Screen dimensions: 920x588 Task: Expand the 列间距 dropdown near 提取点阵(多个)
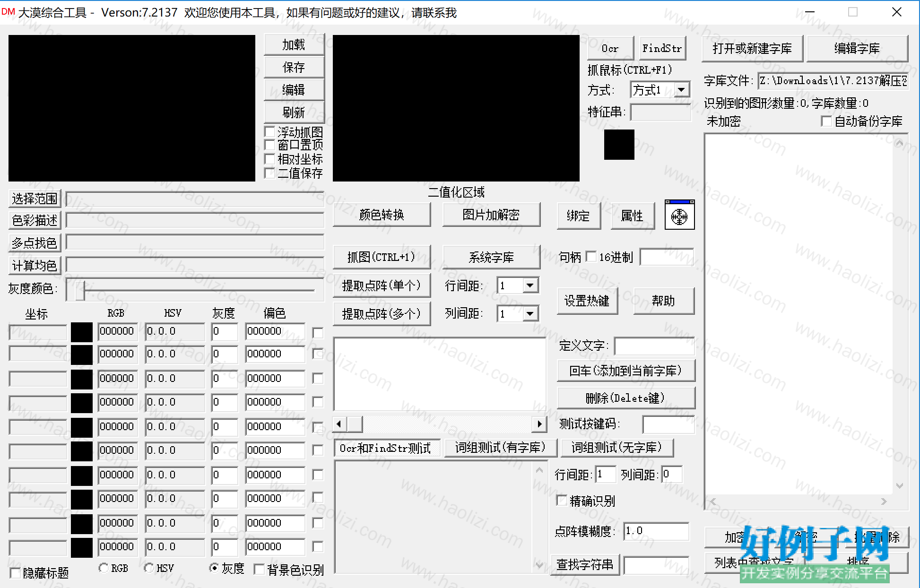pyautogui.click(x=530, y=313)
